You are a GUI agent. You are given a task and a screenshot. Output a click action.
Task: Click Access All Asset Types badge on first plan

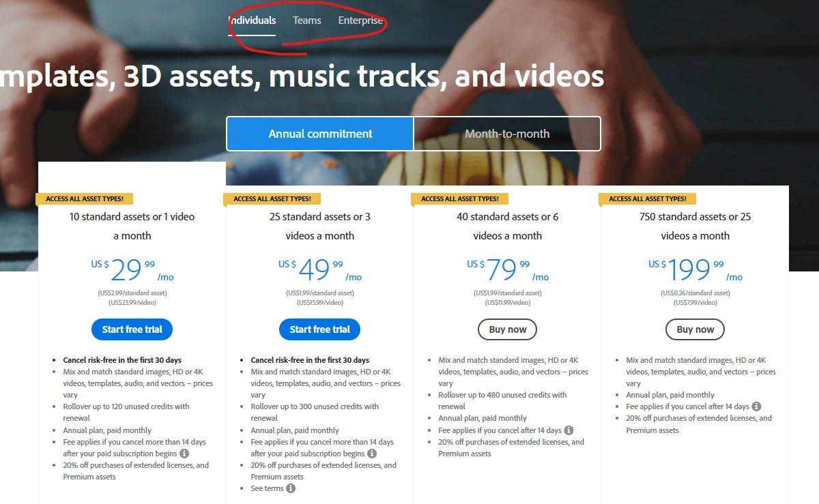85,199
